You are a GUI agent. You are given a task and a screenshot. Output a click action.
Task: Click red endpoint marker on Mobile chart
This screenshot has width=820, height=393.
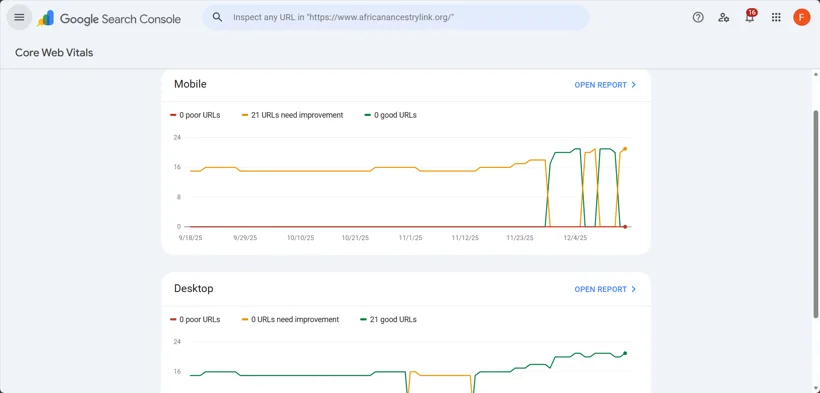[625, 227]
